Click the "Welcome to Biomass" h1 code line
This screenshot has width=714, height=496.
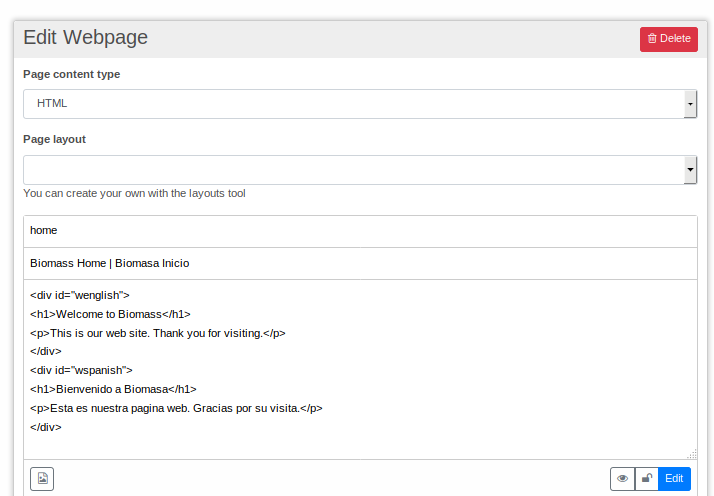point(110,314)
